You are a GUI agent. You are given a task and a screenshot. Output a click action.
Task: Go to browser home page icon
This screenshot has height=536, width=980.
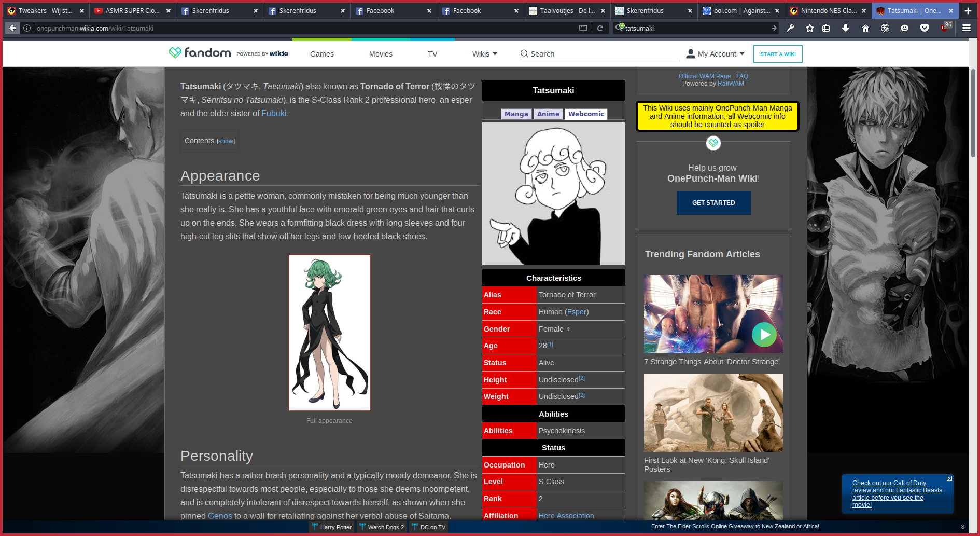865,28
